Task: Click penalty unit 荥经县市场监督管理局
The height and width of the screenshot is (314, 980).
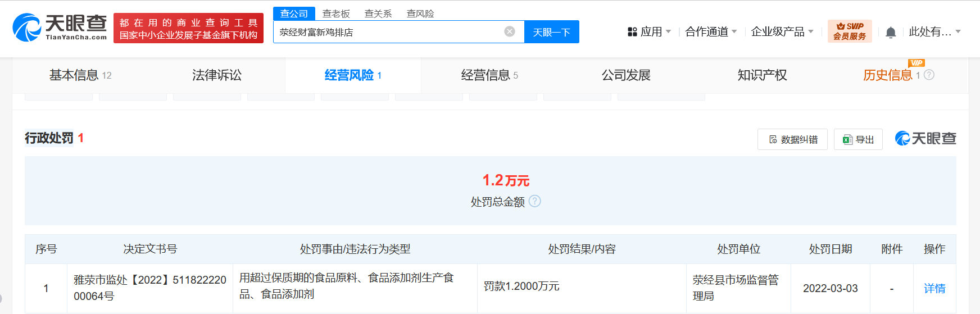Action: [736, 288]
